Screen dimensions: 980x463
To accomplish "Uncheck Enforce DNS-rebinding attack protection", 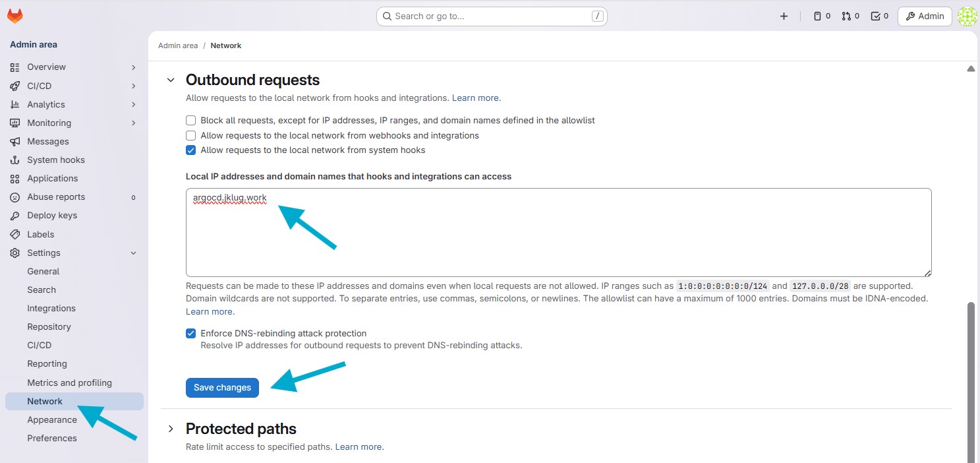I will [191, 334].
